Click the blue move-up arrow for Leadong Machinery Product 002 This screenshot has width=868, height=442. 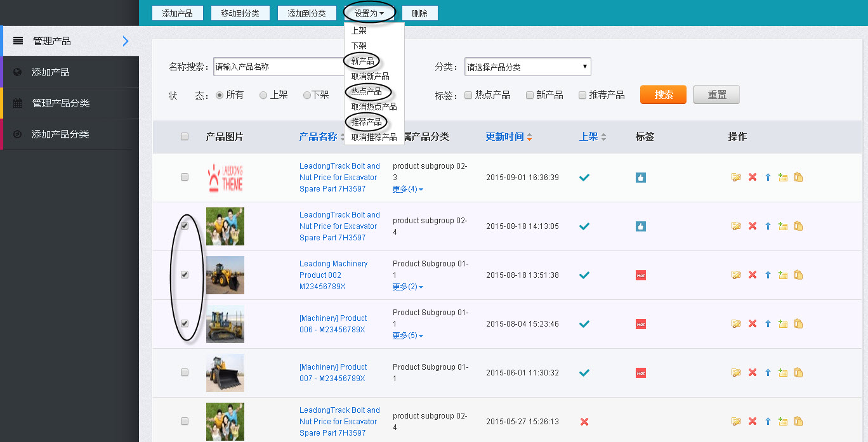click(x=767, y=275)
